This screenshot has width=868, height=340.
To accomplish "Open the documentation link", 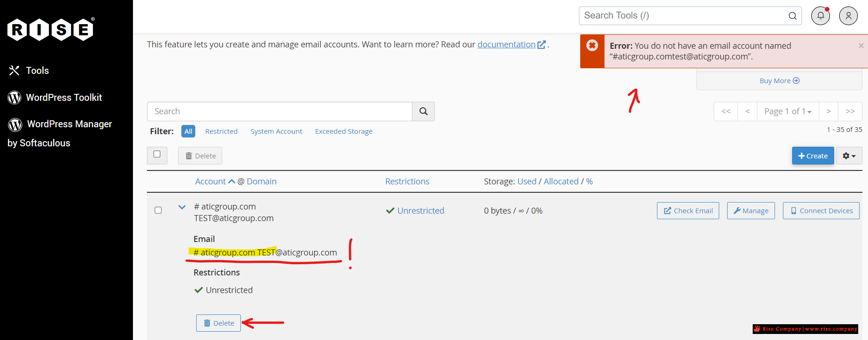I will point(506,45).
